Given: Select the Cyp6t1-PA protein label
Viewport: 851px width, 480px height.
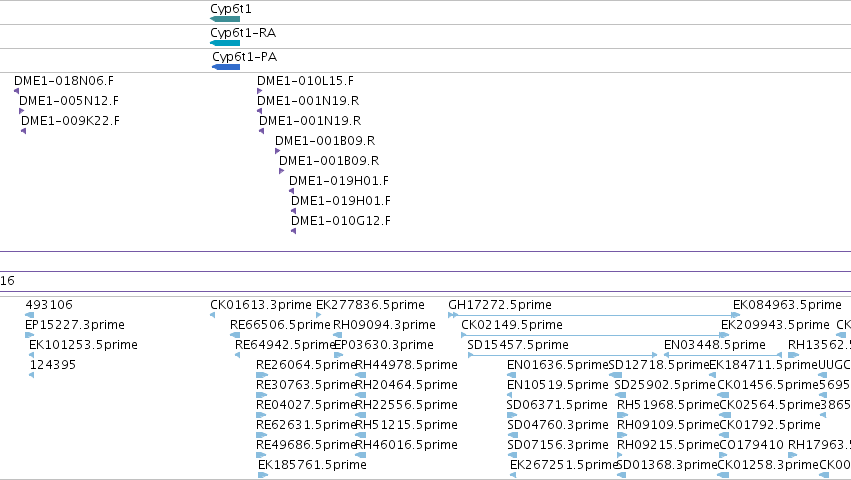Looking at the screenshot, I should pos(245,57).
